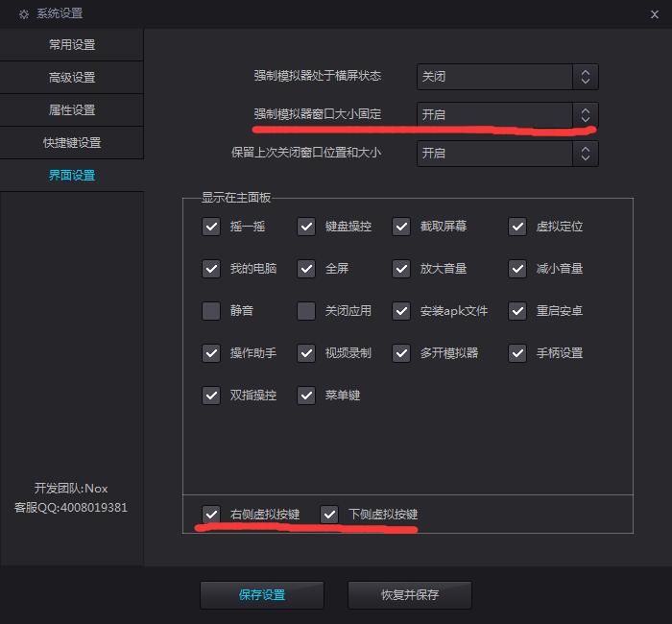Open the 常用设置 tab
Image resolution: width=672 pixels, height=624 pixels.
(72, 44)
